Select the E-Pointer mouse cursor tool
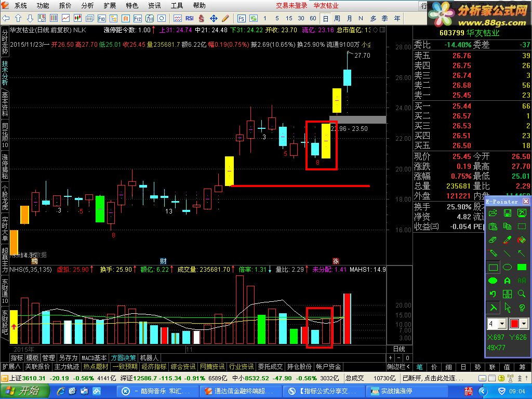 coord(508,308)
